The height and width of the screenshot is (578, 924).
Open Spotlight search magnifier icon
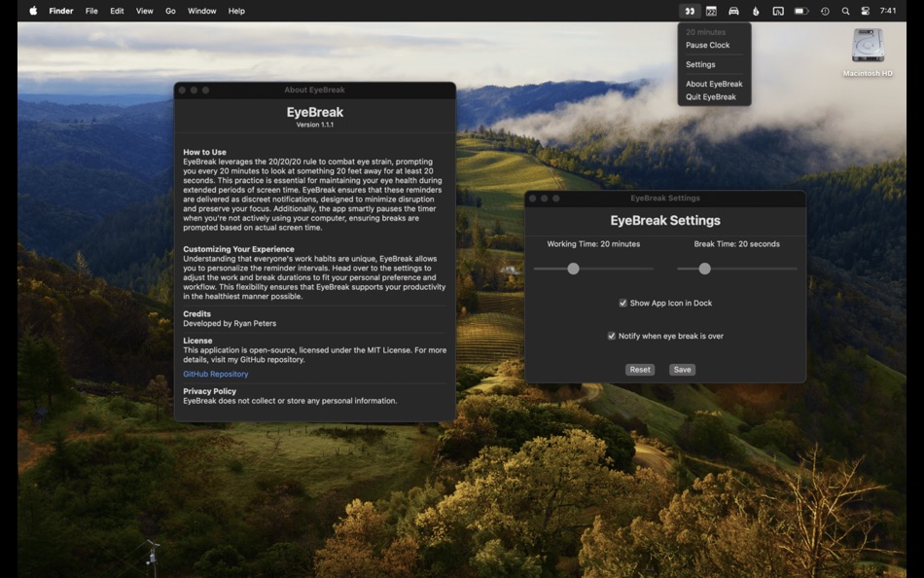coord(845,11)
